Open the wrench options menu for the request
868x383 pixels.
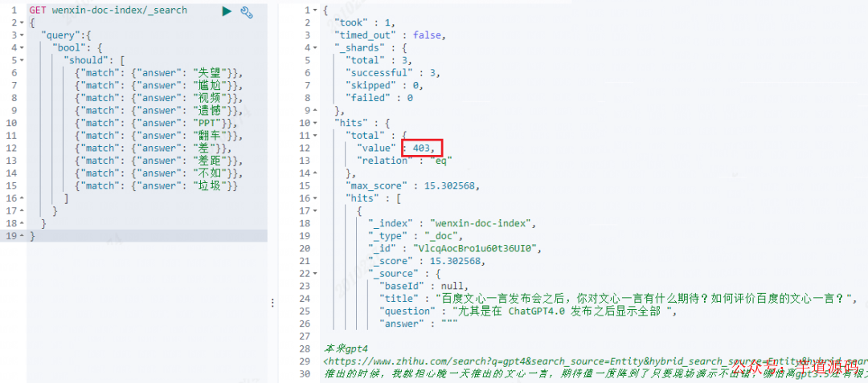click(x=247, y=10)
